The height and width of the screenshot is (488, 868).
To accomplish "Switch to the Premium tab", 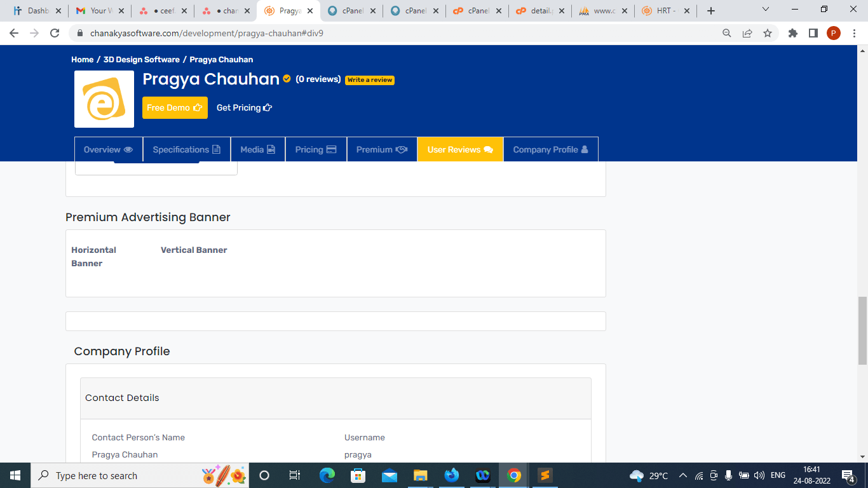I will pos(382,149).
